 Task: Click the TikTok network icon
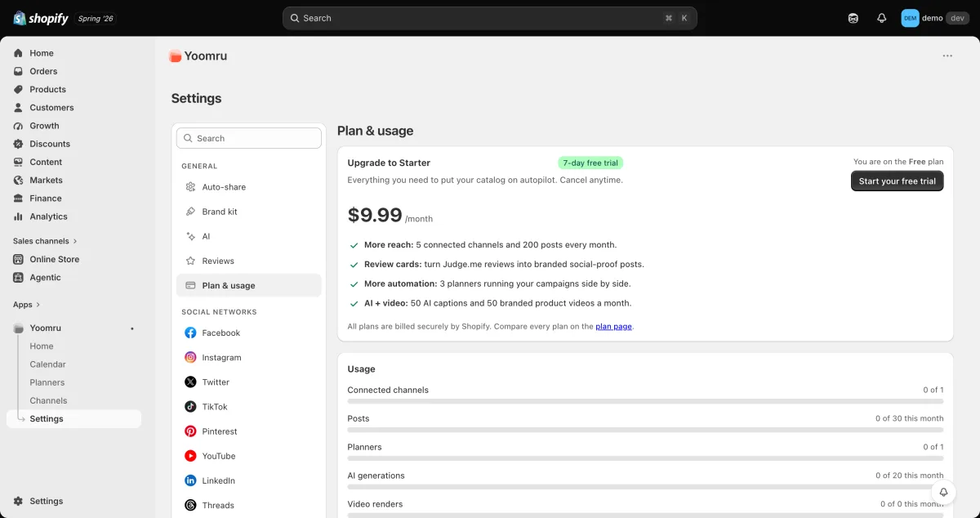tap(190, 406)
